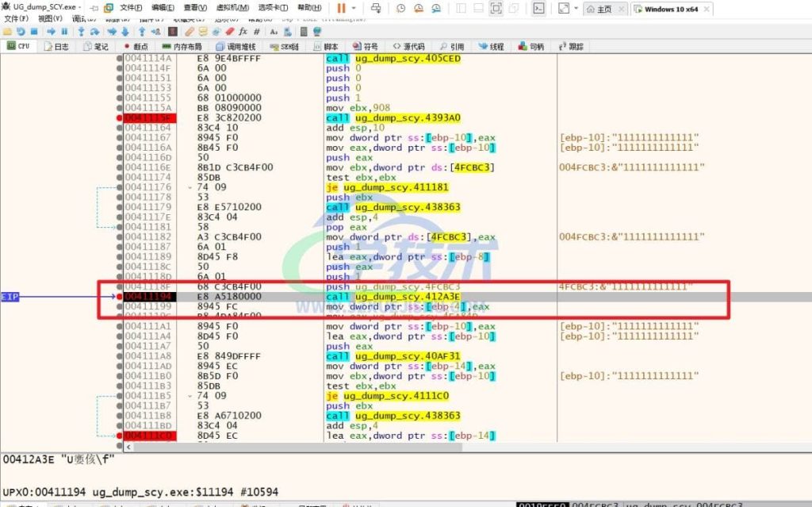
Task: Click the VMware take snapshot clock icon
Action: (400, 8)
